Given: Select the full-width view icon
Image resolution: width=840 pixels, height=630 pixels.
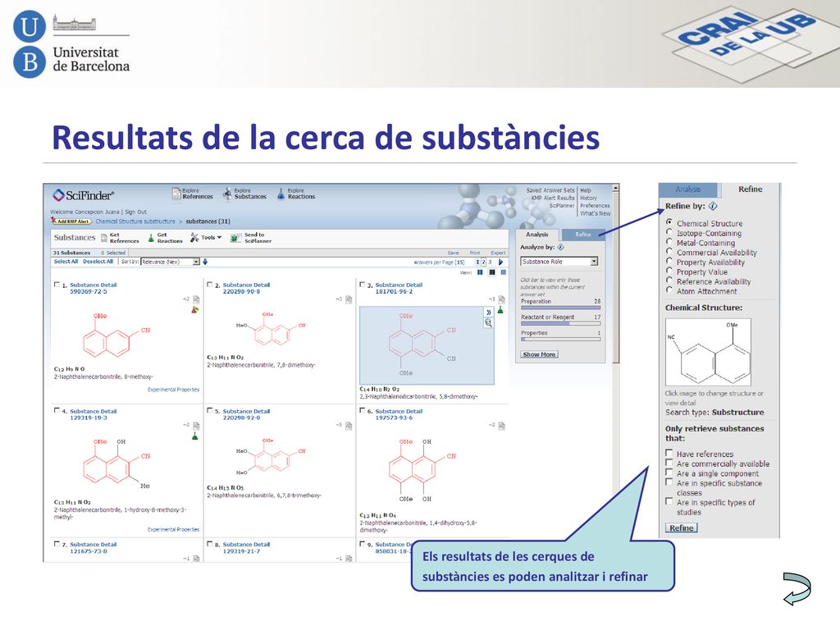Looking at the screenshot, I should pos(504,272).
